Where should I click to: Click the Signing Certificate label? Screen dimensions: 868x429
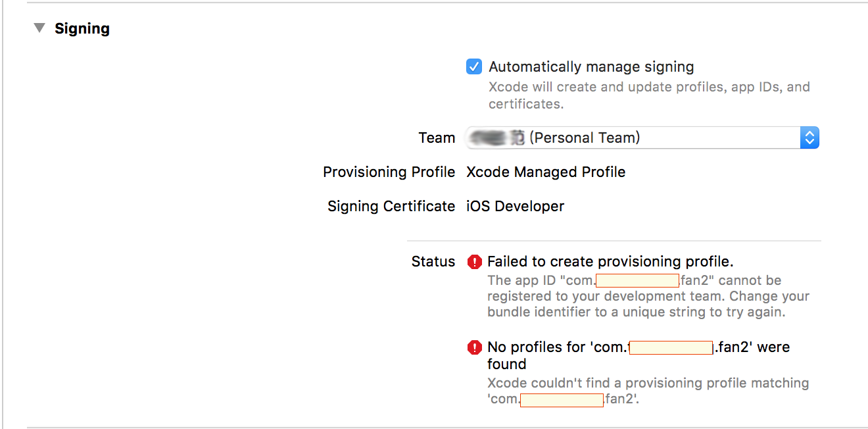391,206
